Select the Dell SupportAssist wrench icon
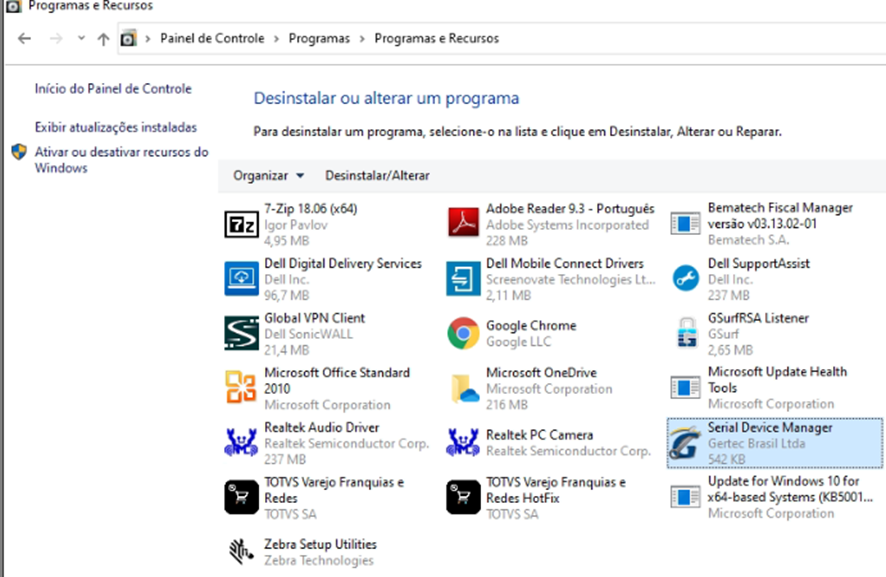 click(686, 278)
